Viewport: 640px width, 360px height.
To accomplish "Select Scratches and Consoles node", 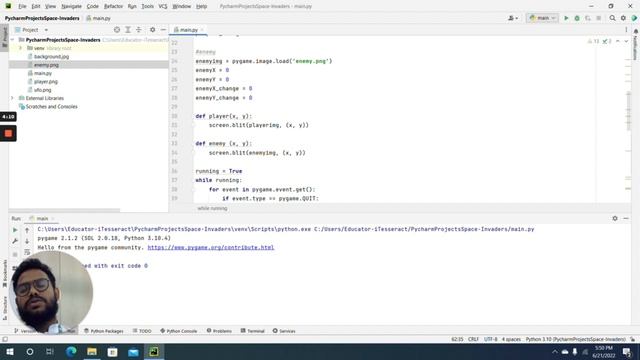I will [51, 107].
